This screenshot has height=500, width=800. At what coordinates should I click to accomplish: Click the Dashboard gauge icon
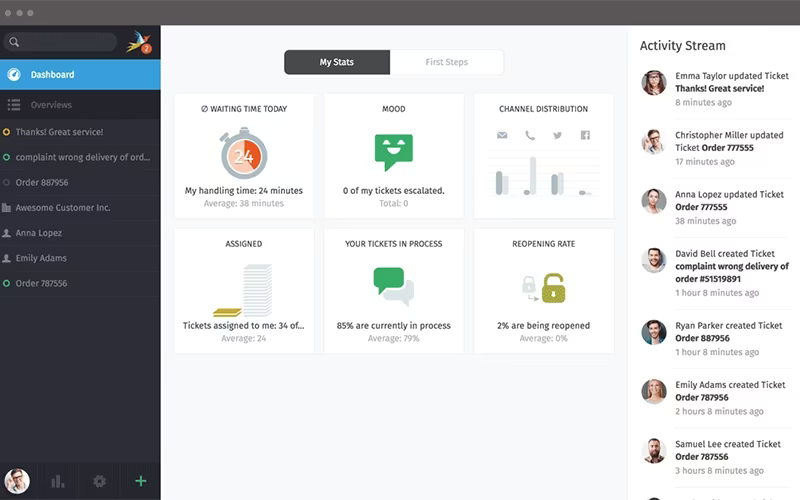(x=14, y=74)
